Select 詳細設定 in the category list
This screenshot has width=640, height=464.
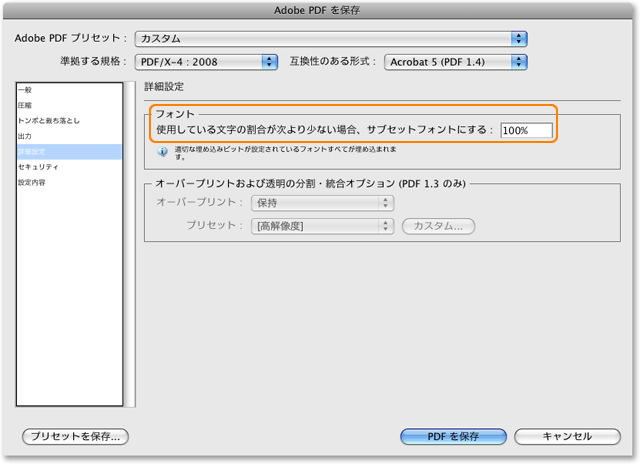[30, 152]
